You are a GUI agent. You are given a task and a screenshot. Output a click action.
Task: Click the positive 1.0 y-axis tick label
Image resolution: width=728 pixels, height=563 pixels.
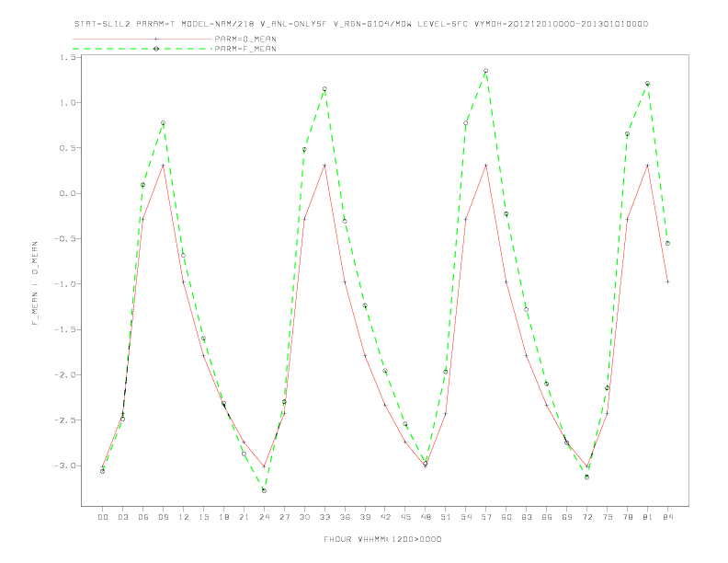point(68,103)
